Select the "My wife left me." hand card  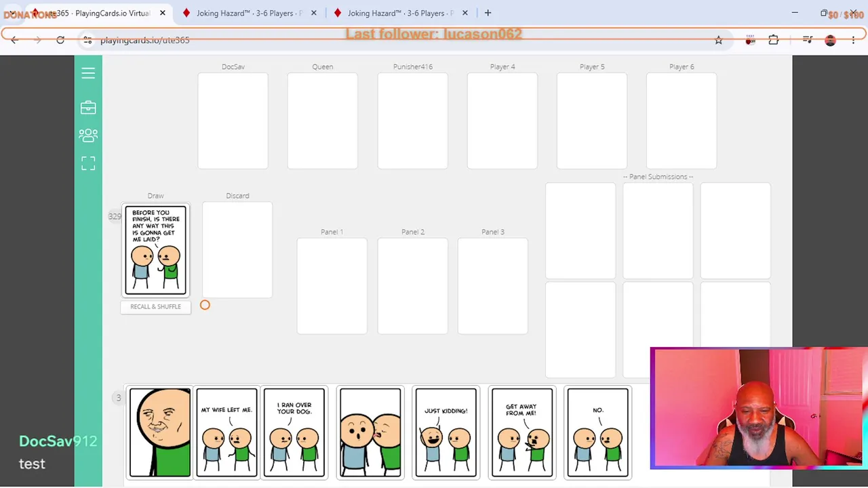[226, 433]
